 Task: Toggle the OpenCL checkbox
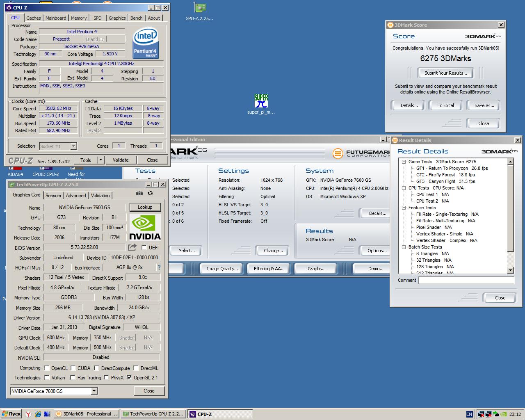click(47, 368)
